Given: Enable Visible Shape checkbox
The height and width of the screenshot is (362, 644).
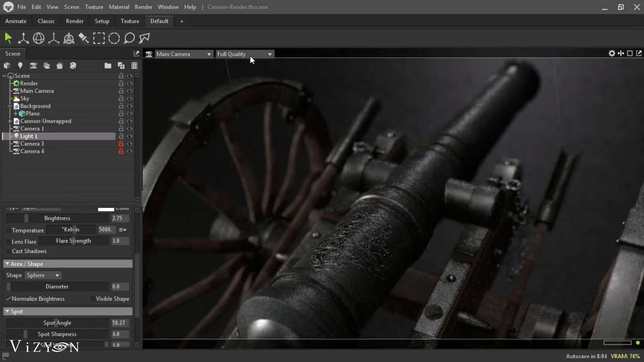Looking at the screenshot, I should point(93,299).
